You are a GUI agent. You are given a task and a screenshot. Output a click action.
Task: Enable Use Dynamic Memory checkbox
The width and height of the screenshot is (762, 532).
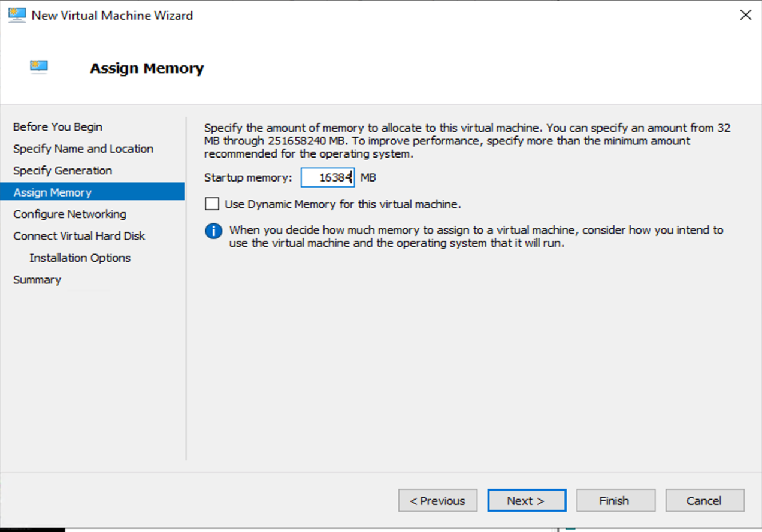click(212, 204)
